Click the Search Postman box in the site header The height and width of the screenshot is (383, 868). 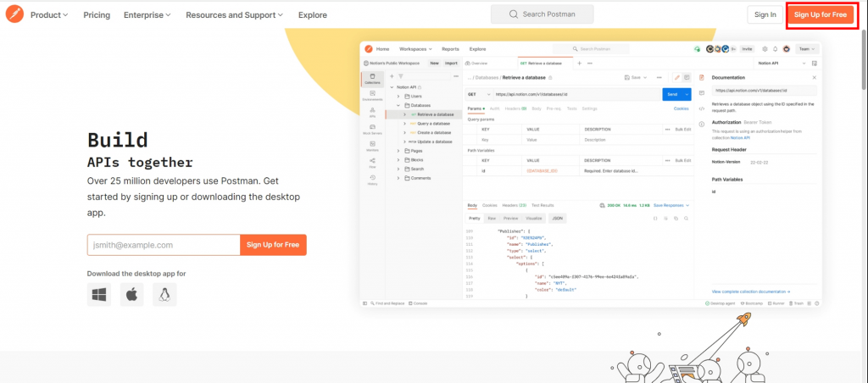click(x=542, y=14)
